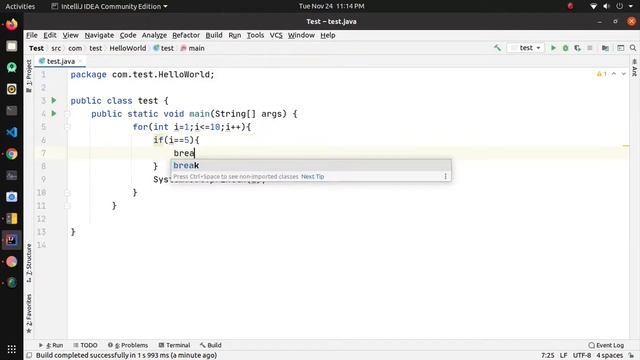This screenshot has width=640, height=360.
Task: Go to previous highlighted error arrow
Action: tap(614, 74)
